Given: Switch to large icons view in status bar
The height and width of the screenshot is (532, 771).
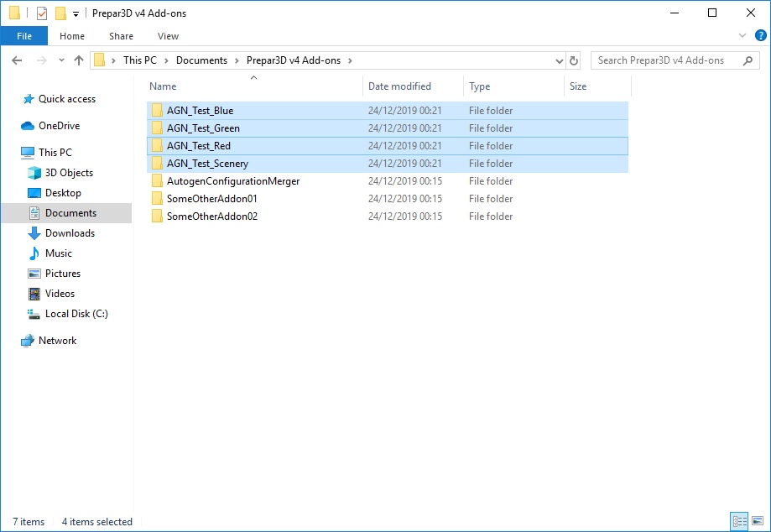Looking at the screenshot, I should point(757,521).
